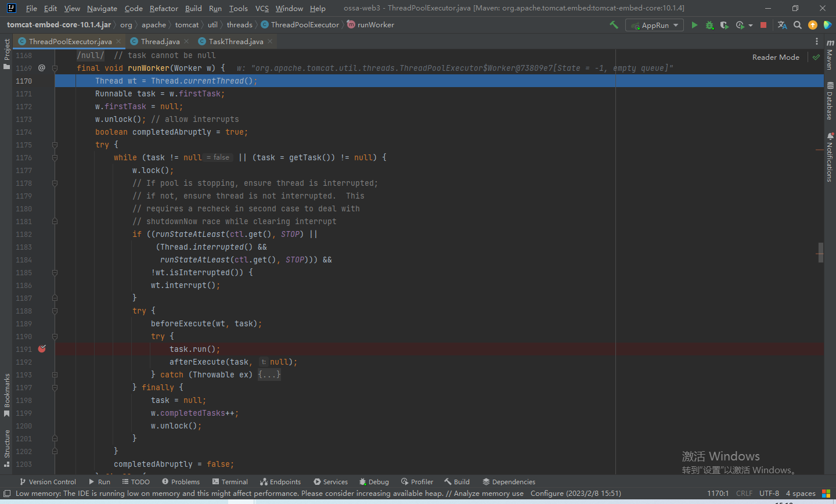
Task: Close the TaskThread.java tab
Action: [270, 41]
